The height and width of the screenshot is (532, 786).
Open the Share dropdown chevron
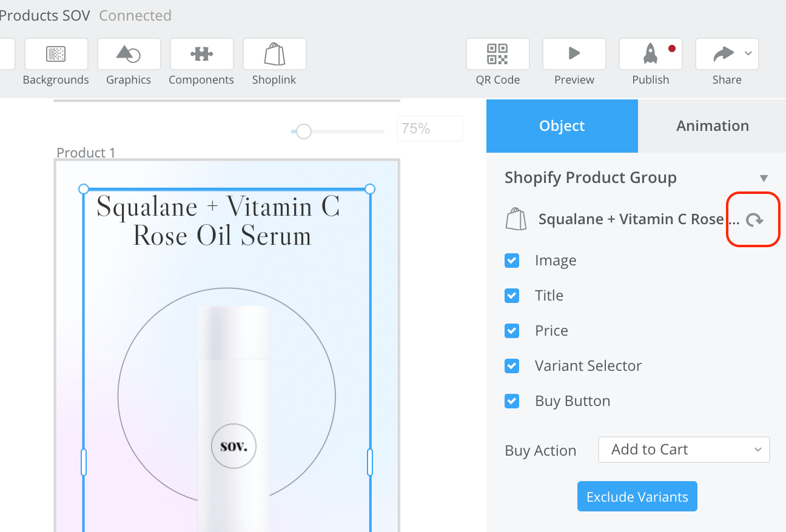pos(748,54)
